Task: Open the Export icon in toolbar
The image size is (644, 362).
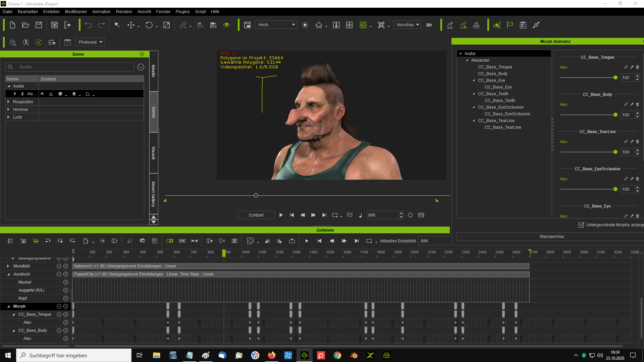Action: pyautogui.click(x=67, y=25)
